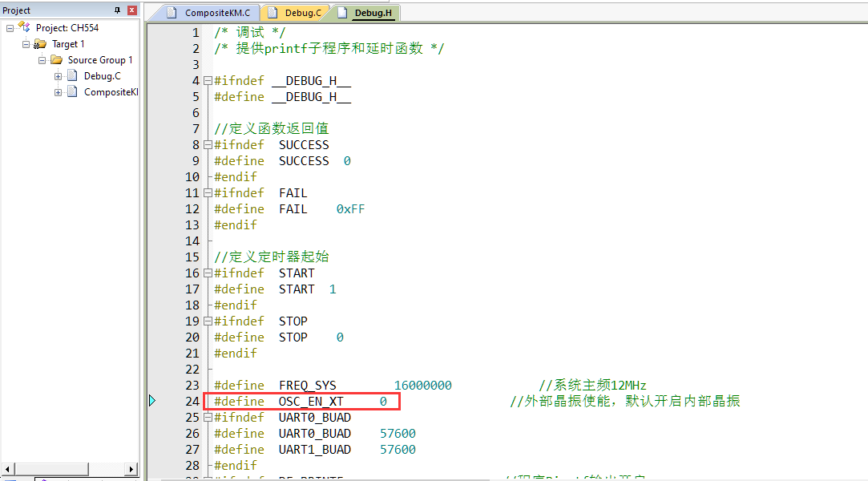
Task: Collapse the Target 1 tree node
Action: [x=26, y=44]
